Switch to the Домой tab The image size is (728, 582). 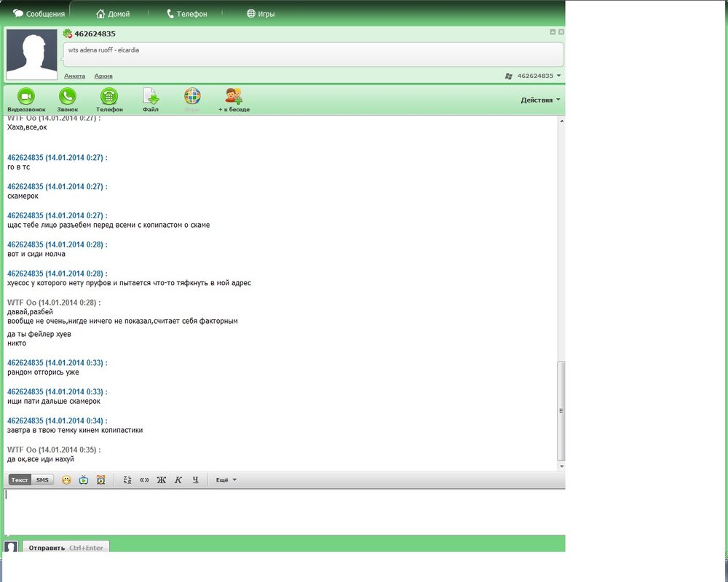click(112, 14)
